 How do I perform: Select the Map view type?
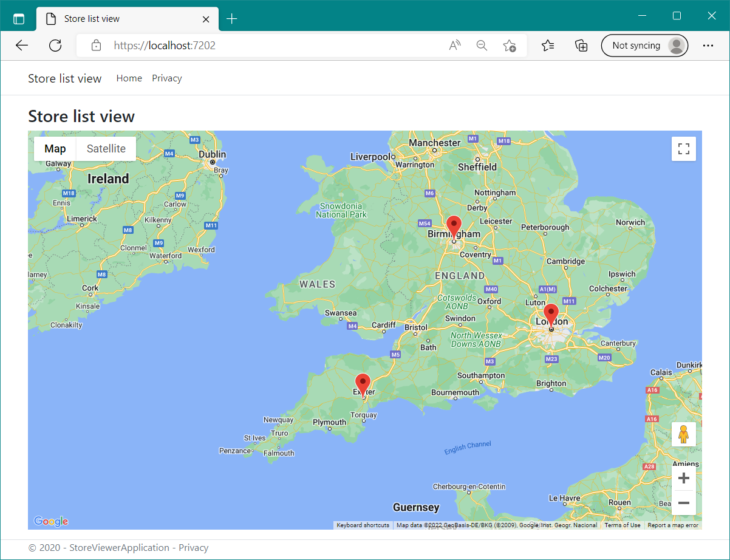coord(55,149)
